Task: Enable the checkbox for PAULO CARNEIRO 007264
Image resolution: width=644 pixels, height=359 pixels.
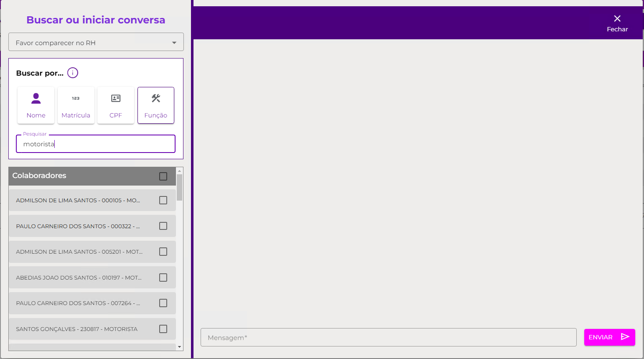Action: pyautogui.click(x=163, y=303)
